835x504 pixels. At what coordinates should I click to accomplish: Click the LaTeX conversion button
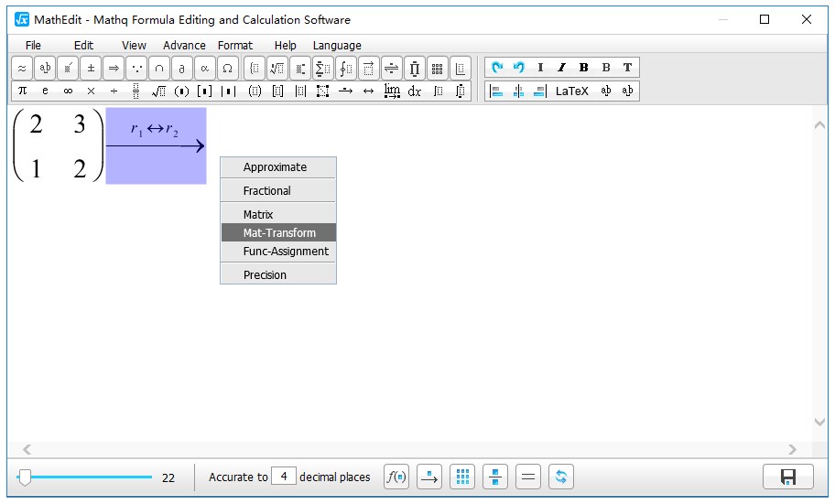coord(572,91)
